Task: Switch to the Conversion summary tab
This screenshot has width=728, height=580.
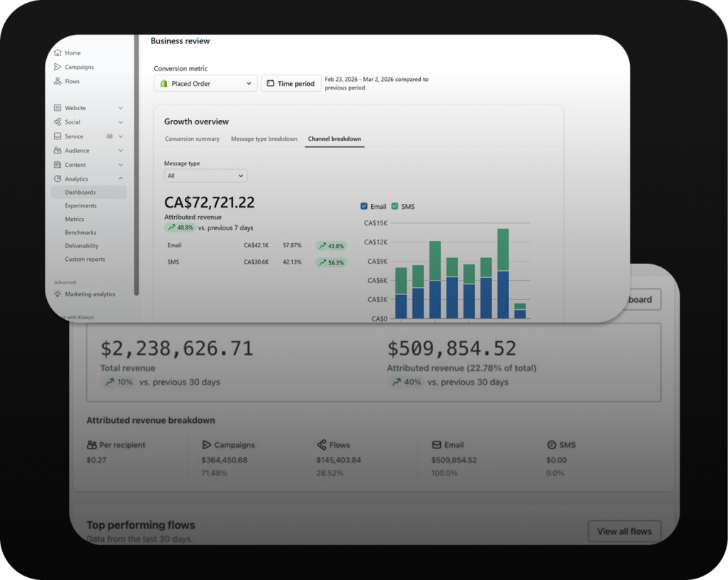Action: pos(192,139)
